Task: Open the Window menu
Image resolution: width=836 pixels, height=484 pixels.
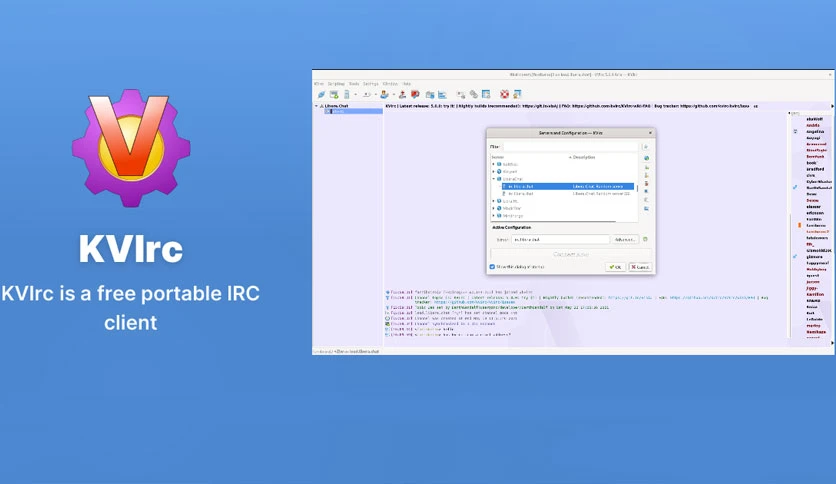Action: click(x=390, y=84)
